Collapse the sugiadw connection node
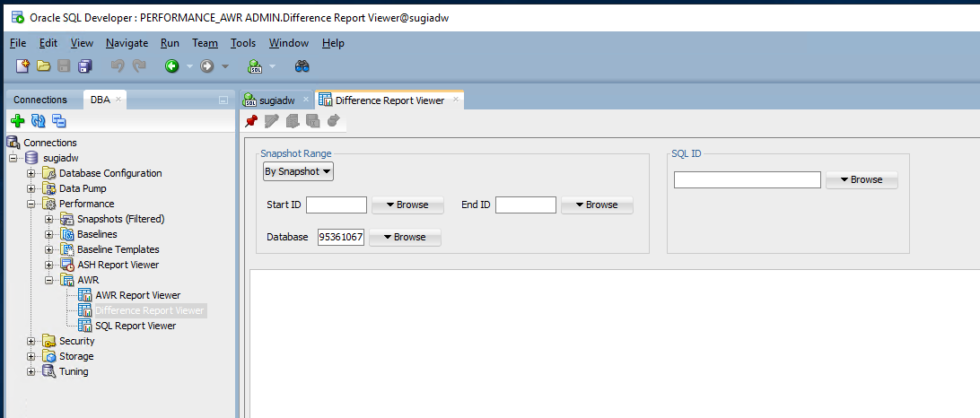Screen dimensions: 980x418 tap(13, 158)
